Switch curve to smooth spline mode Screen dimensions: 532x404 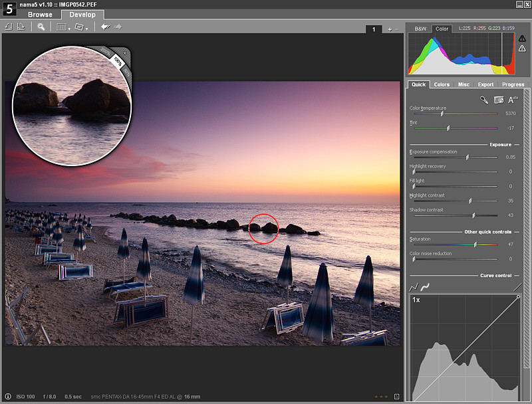424,287
